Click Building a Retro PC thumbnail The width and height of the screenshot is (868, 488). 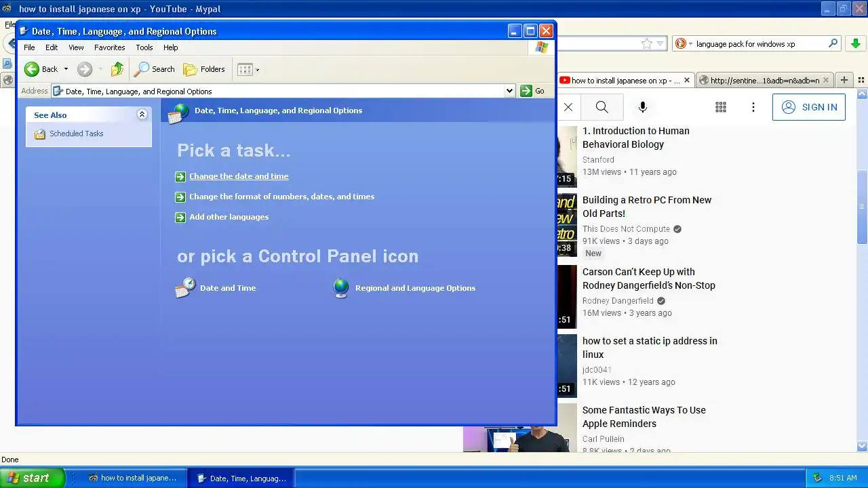click(567, 224)
